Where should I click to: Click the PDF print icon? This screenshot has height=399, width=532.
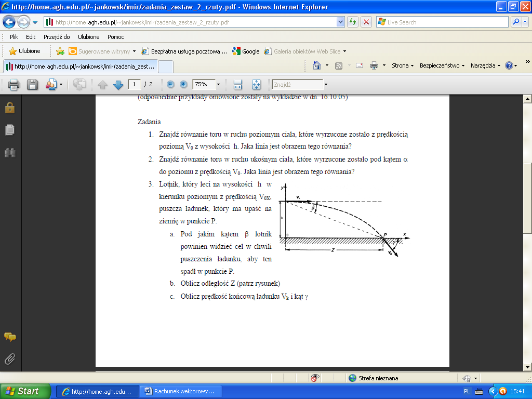click(14, 85)
